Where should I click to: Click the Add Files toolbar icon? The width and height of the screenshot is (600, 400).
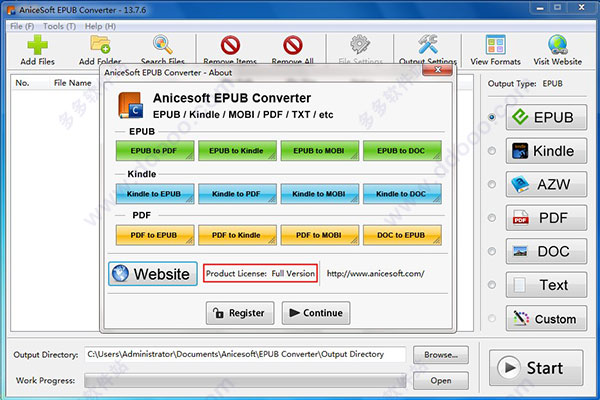point(36,46)
